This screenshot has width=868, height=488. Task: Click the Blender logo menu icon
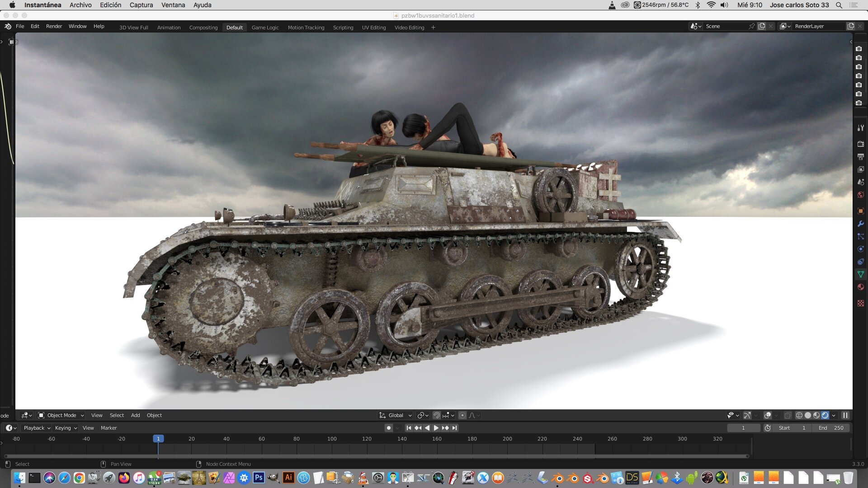[x=8, y=26]
